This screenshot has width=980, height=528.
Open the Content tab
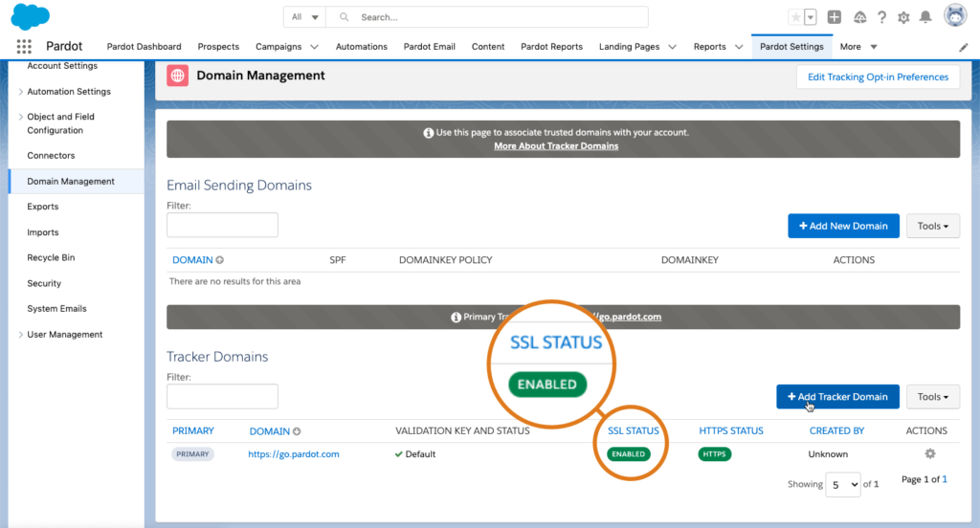488,47
